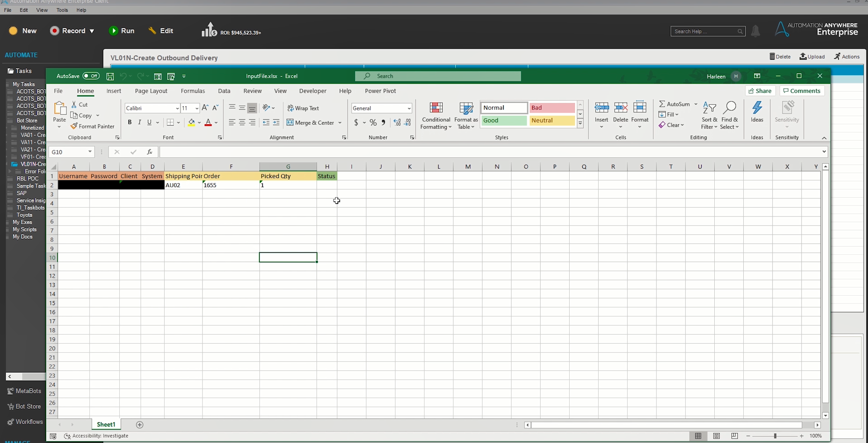Click Decrease Font Size icon
This screenshot has height=443, width=868.
(x=215, y=108)
